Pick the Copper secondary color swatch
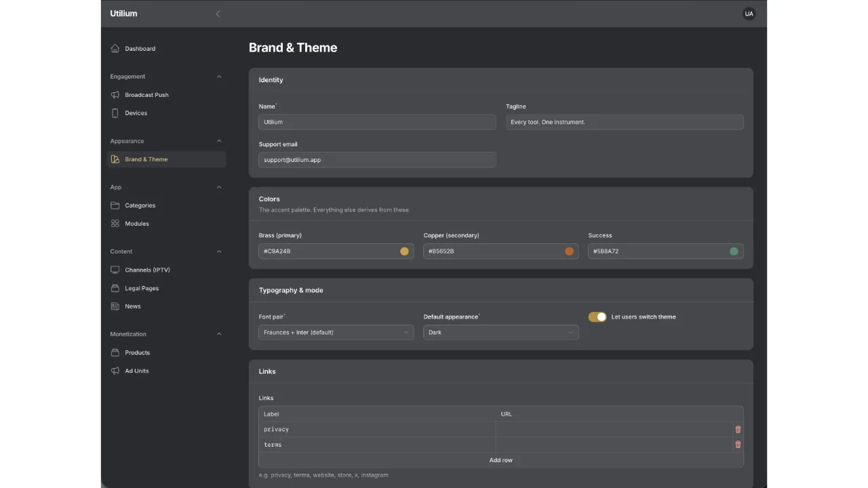The width and height of the screenshot is (868, 488). (x=569, y=251)
